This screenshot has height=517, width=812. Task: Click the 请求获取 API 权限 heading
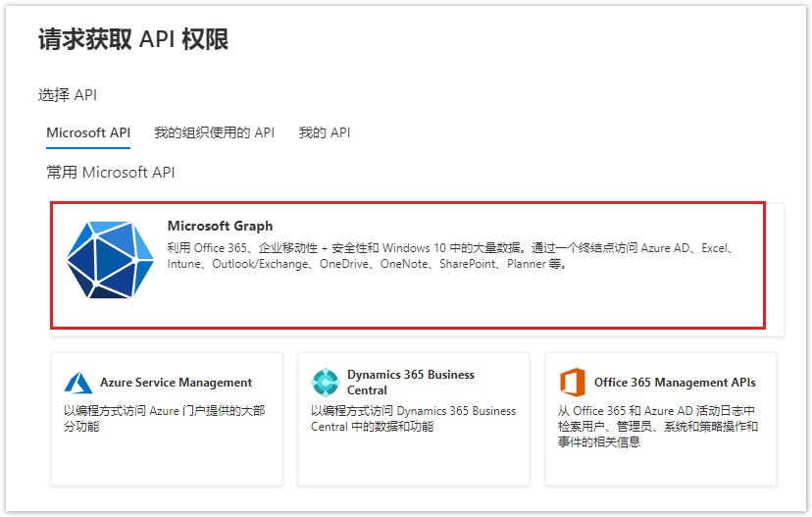[133, 39]
